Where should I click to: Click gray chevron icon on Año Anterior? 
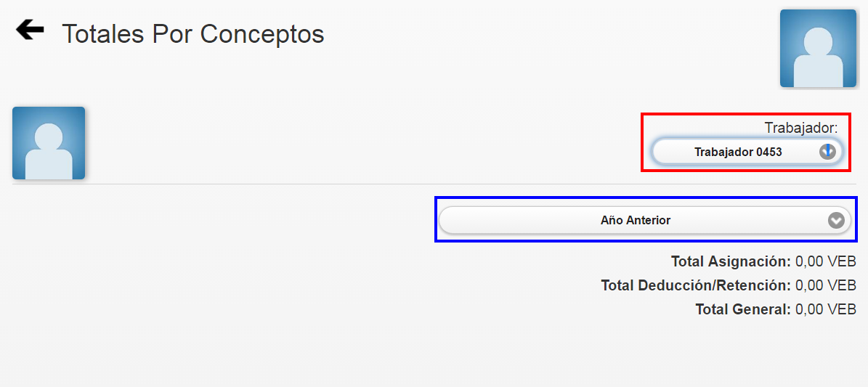coord(837,220)
